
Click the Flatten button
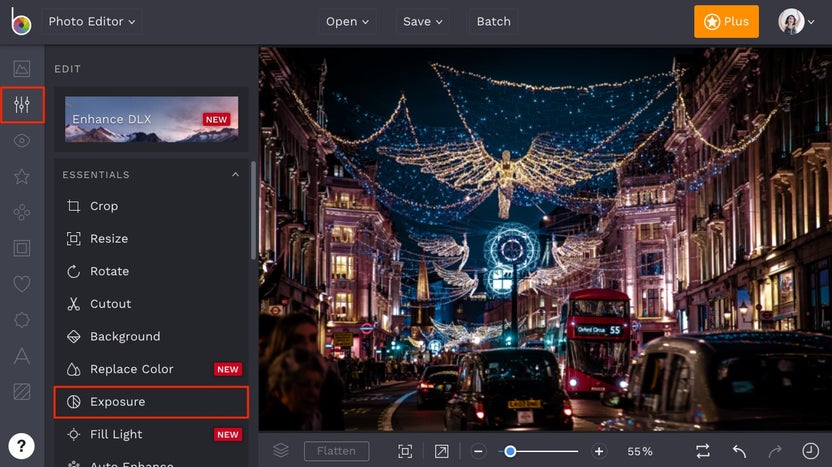pos(336,451)
